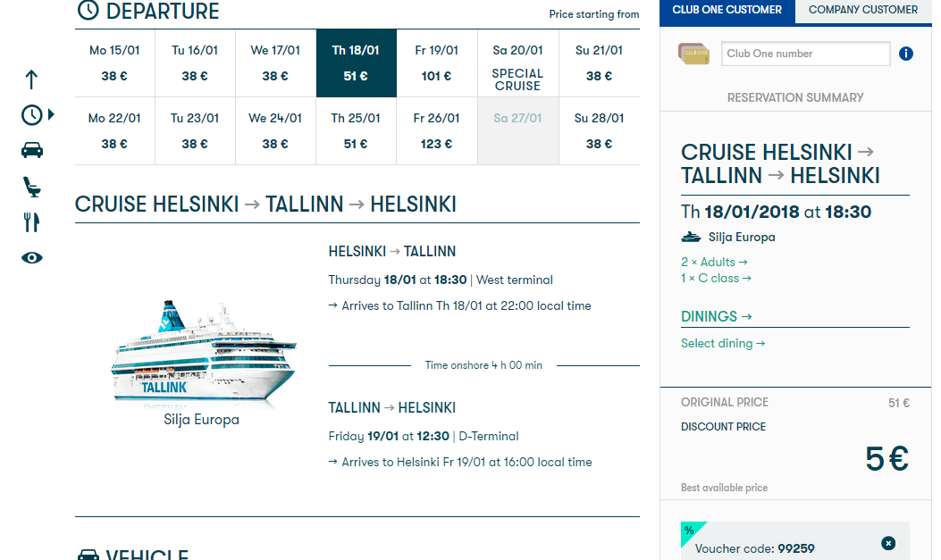Click the up arrow sidebar icon
This screenshot has width=941, height=560.
point(31,79)
